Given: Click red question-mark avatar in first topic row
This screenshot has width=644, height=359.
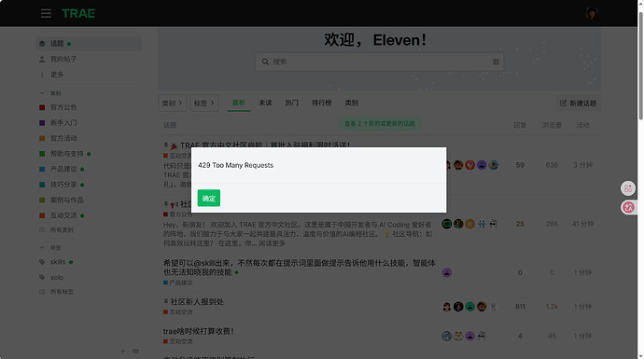Looking at the screenshot, I should (x=469, y=165).
